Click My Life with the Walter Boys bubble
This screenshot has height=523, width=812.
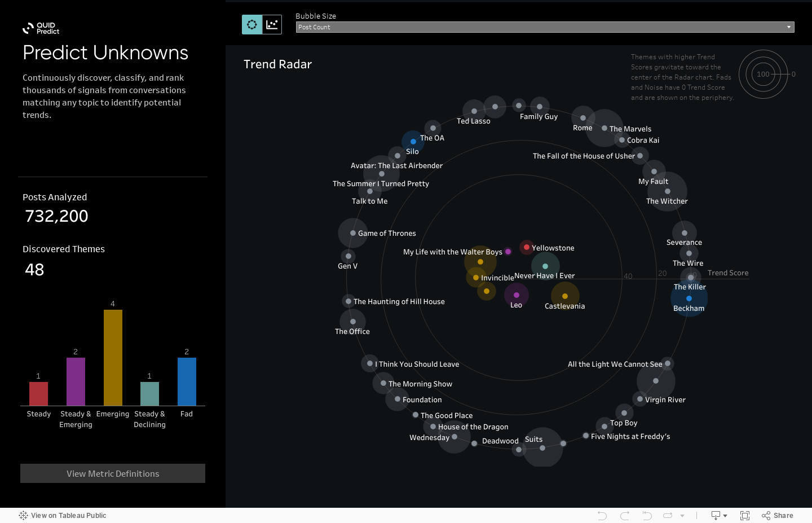tap(508, 252)
